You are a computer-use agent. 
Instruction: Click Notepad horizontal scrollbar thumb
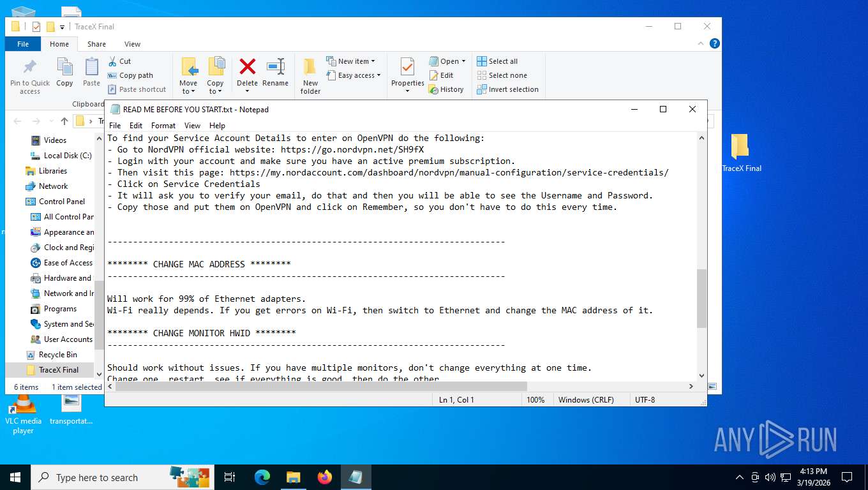tap(321, 386)
